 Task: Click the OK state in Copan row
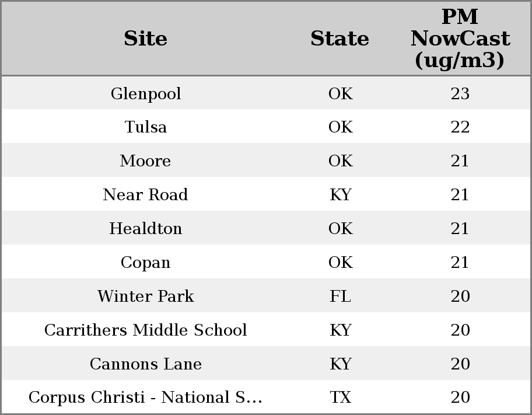click(x=340, y=263)
